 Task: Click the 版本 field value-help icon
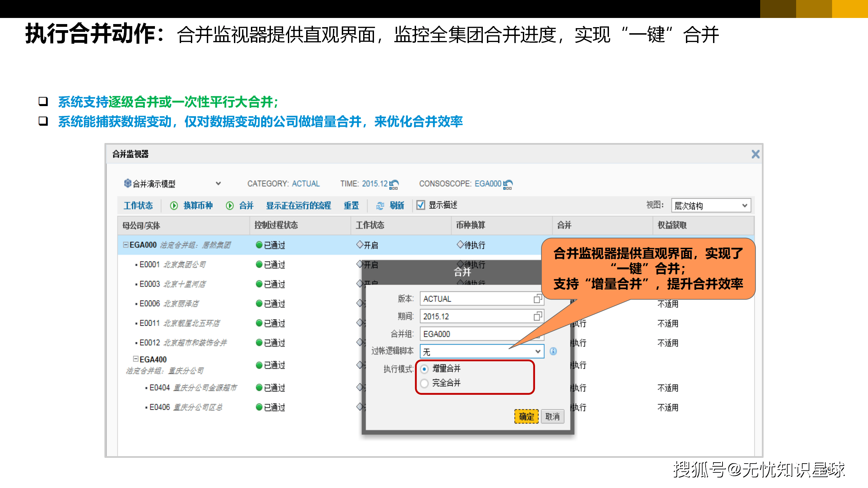538,299
